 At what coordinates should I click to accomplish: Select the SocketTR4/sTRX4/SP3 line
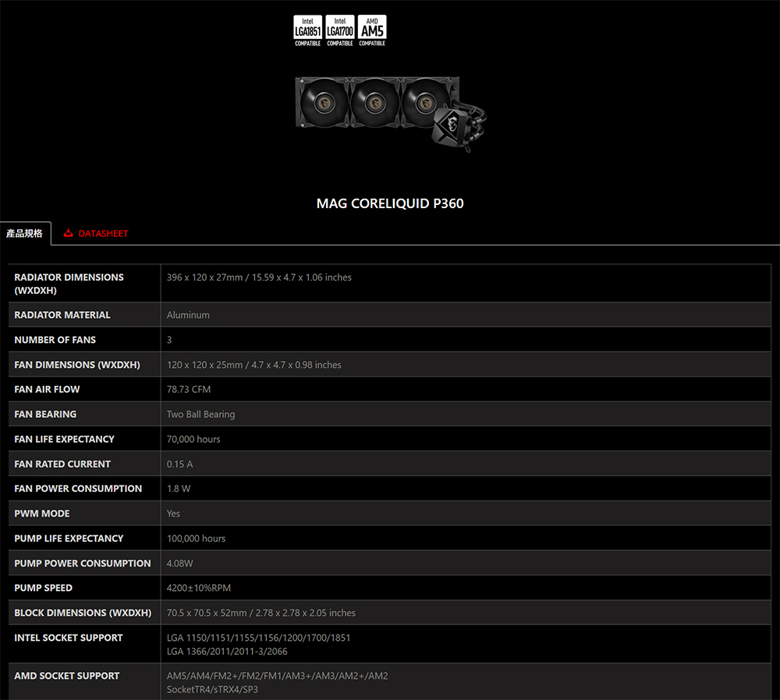(212, 690)
